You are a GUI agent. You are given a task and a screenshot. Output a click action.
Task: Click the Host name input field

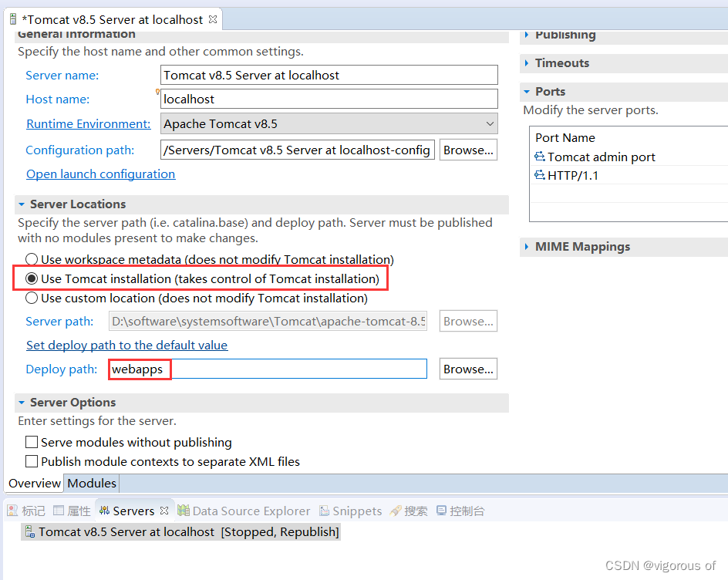[x=329, y=99]
